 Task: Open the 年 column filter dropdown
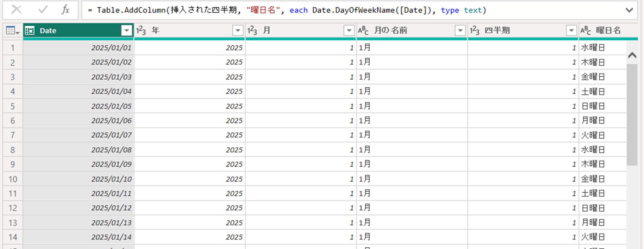click(x=238, y=31)
